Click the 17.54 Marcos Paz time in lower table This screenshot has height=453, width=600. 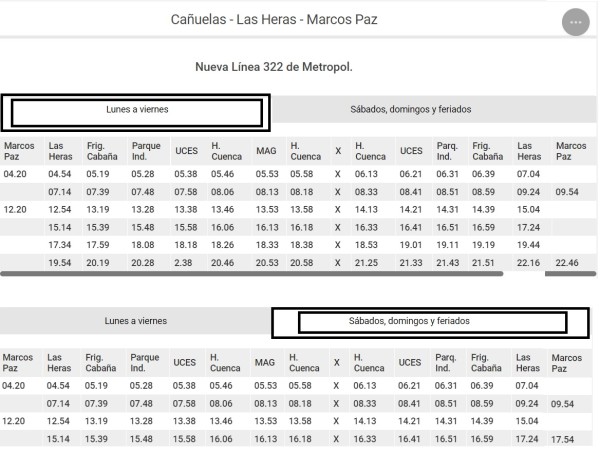point(564,438)
